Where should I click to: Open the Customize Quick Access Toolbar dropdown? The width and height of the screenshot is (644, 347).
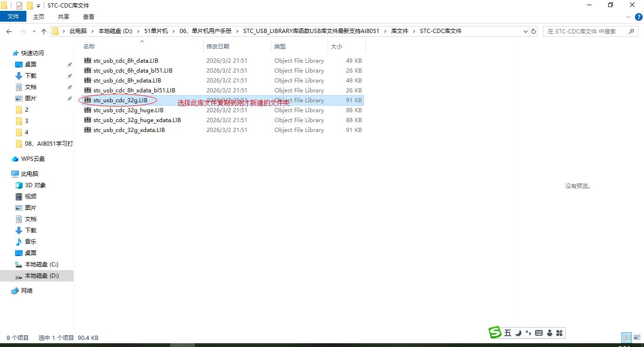click(38, 6)
